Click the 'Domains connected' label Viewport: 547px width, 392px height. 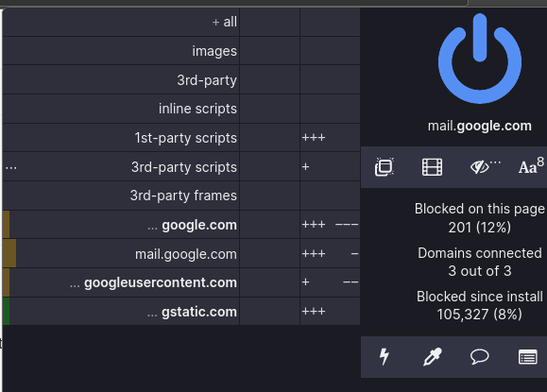click(x=480, y=253)
